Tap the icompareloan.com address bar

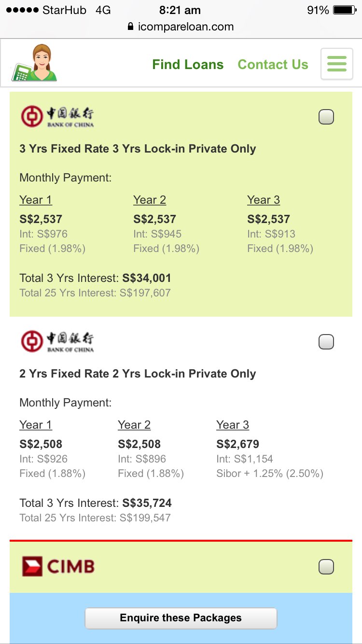tap(185, 27)
